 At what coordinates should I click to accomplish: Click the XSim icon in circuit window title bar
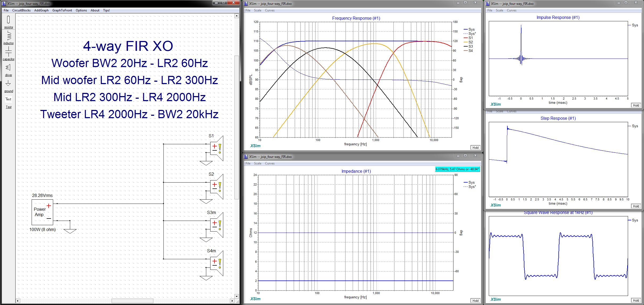(x=4, y=3)
